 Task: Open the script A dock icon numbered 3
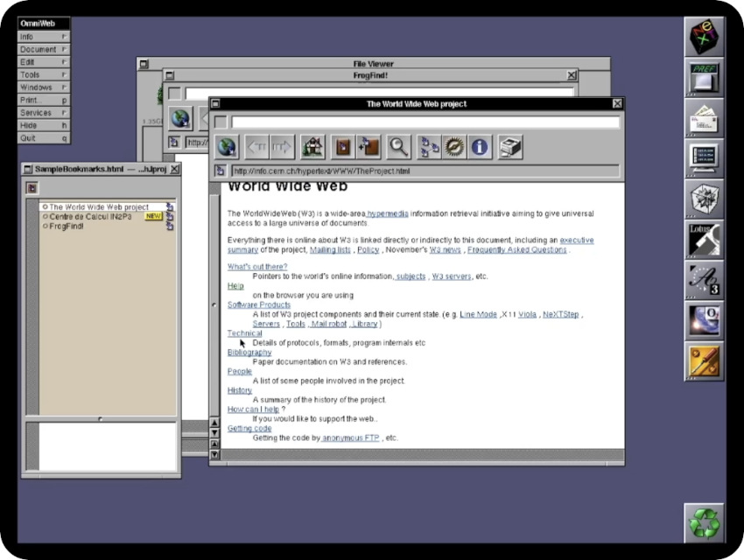[704, 280]
